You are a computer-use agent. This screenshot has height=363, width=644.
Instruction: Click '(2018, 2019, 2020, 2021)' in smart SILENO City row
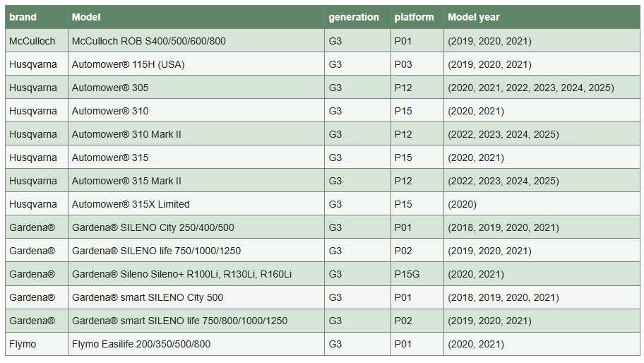point(542,297)
